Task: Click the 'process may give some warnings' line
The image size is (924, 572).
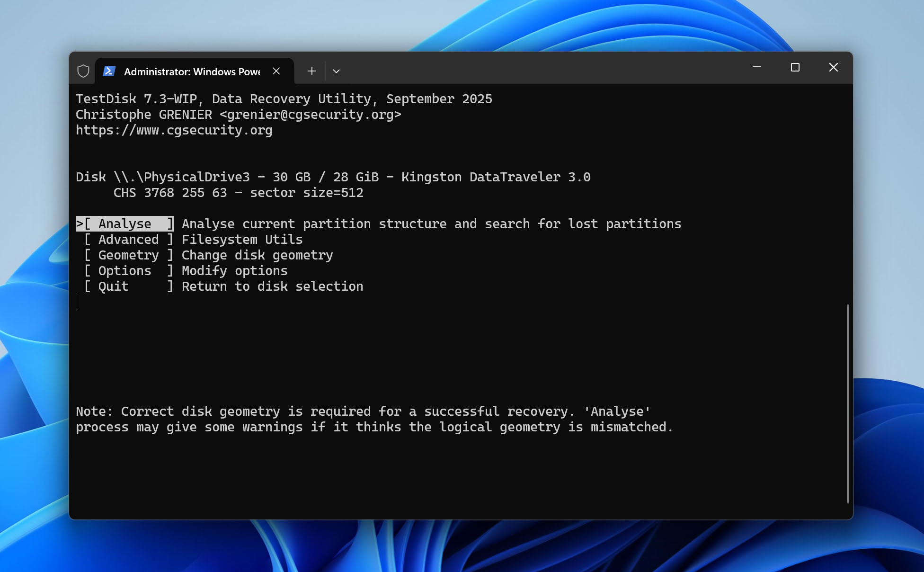Action: (374, 427)
